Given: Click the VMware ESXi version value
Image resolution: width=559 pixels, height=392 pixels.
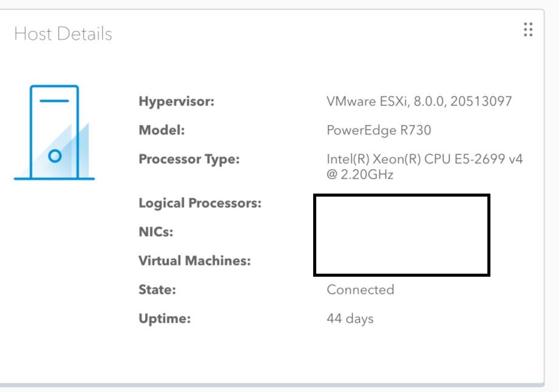Looking at the screenshot, I should (419, 101).
